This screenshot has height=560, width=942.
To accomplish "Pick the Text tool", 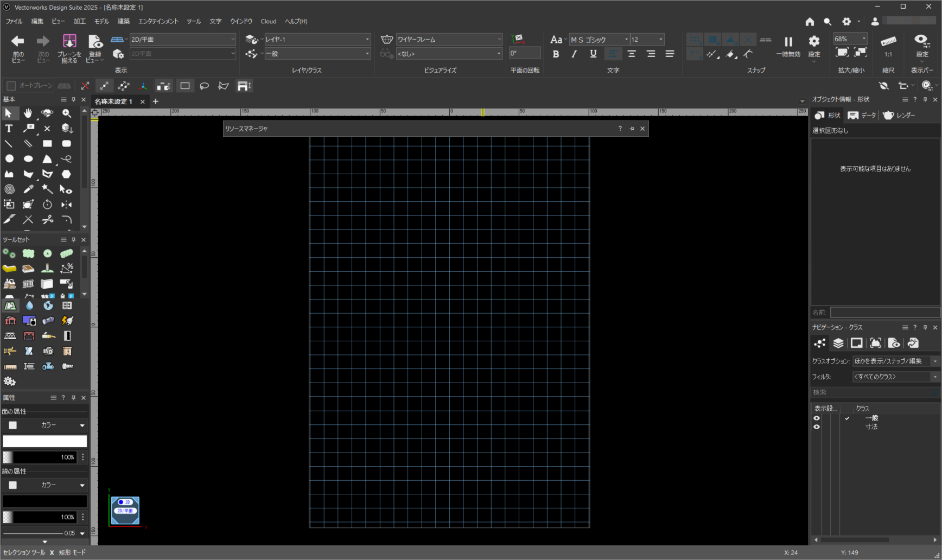I will tap(9, 128).
